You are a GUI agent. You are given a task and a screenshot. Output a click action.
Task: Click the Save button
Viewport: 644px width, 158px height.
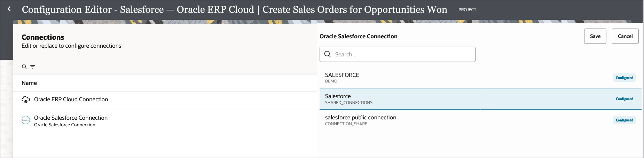point(595,36)
